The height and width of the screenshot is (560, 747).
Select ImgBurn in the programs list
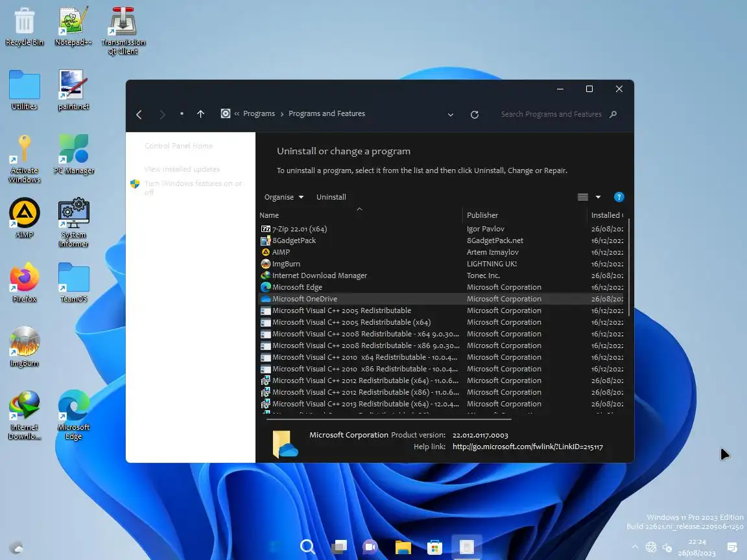(442, 264)
